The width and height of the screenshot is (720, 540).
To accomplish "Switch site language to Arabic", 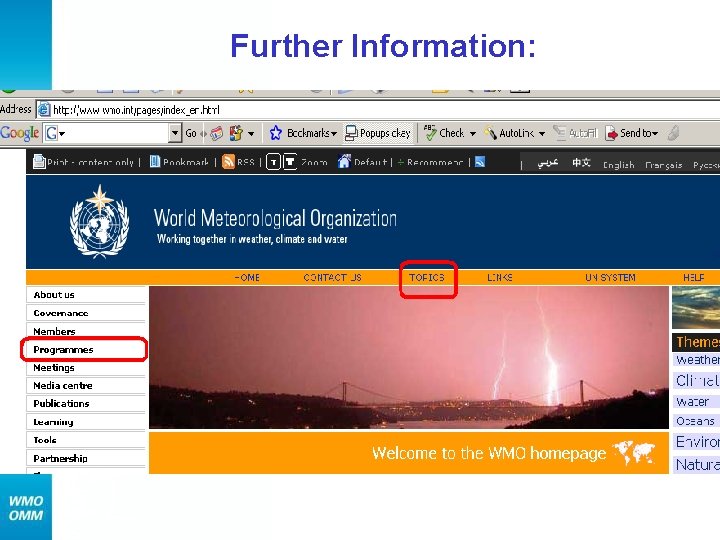I will [x=548, y=163].
